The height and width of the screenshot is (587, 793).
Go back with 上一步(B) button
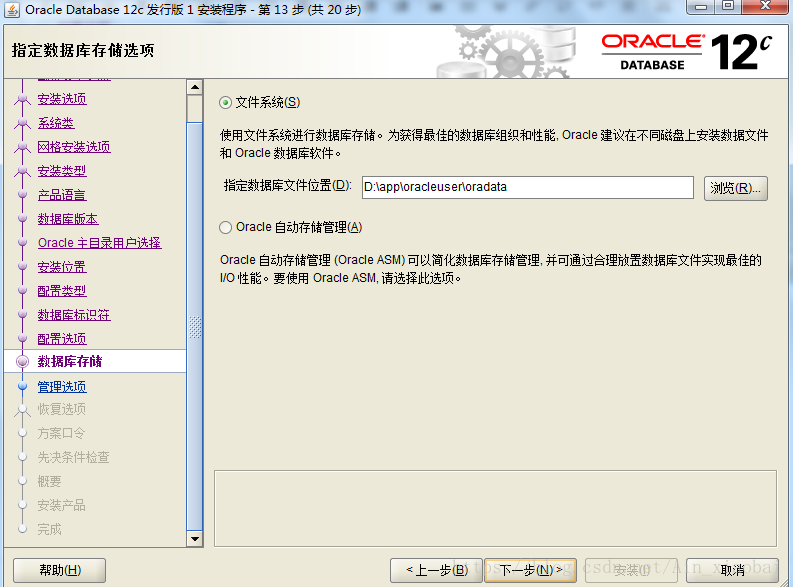point(436,570)
